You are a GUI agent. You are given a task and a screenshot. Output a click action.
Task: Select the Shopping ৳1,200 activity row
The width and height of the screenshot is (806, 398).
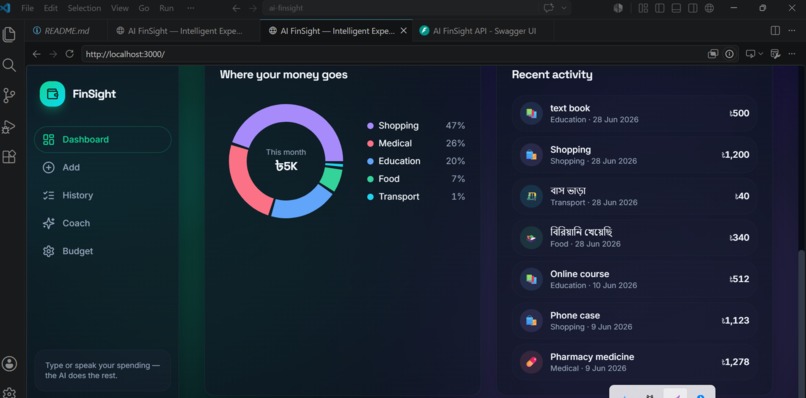pyautogui.click(x=634, y=155)
